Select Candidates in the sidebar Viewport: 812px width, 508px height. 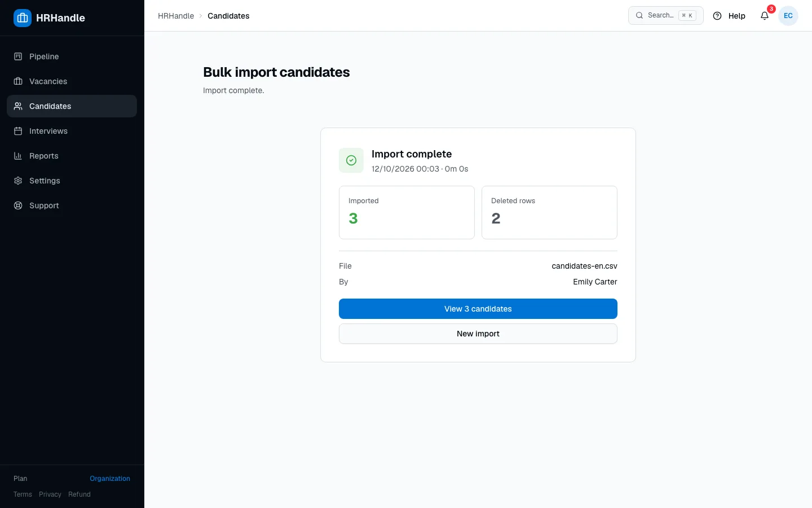[x=72, y=106]
